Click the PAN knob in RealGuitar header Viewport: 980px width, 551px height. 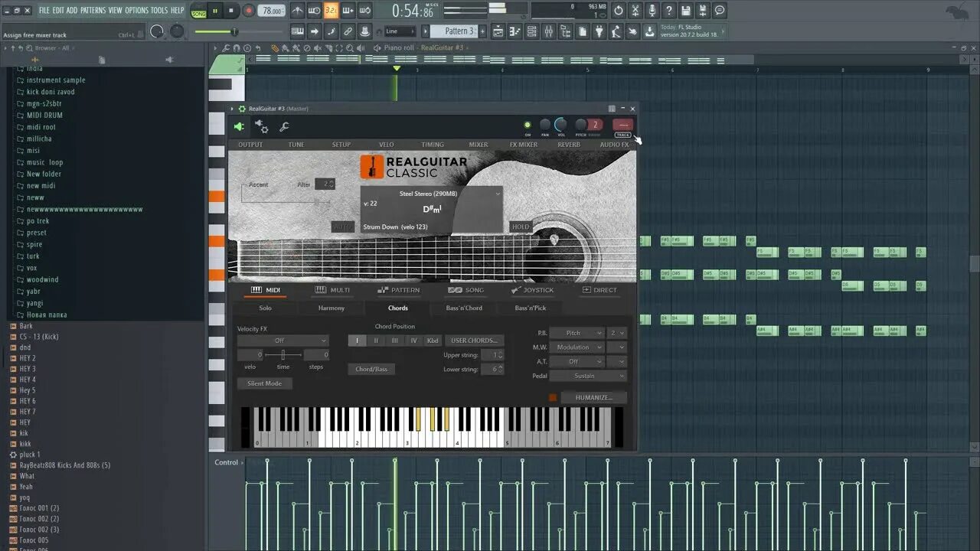point(545,125)
